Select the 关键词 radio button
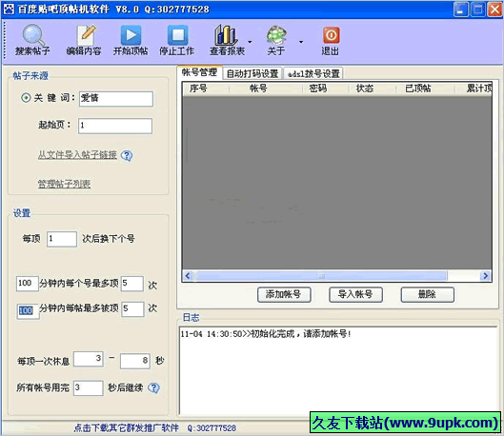 26,98
